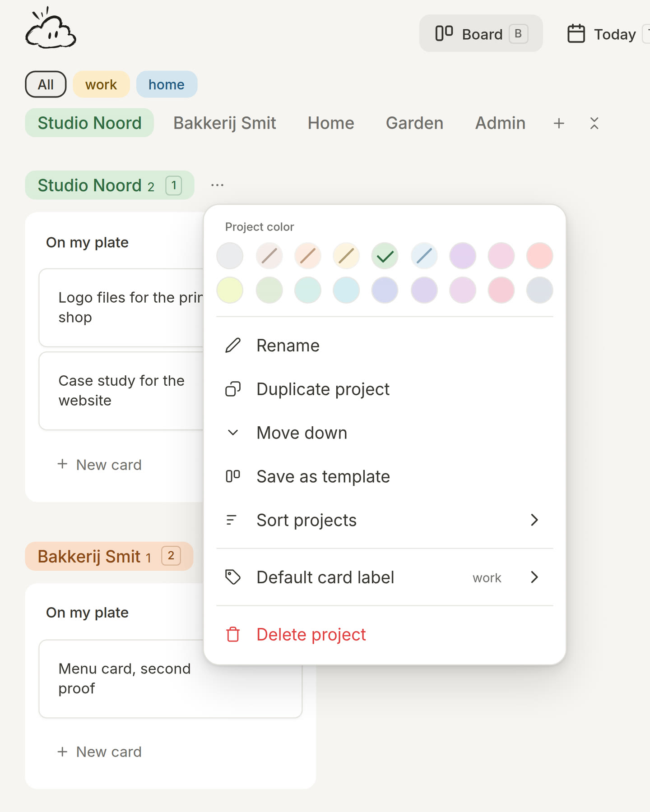
Task: Open the three-dot menu beside Studio Noord
Action: coord(217,185)
